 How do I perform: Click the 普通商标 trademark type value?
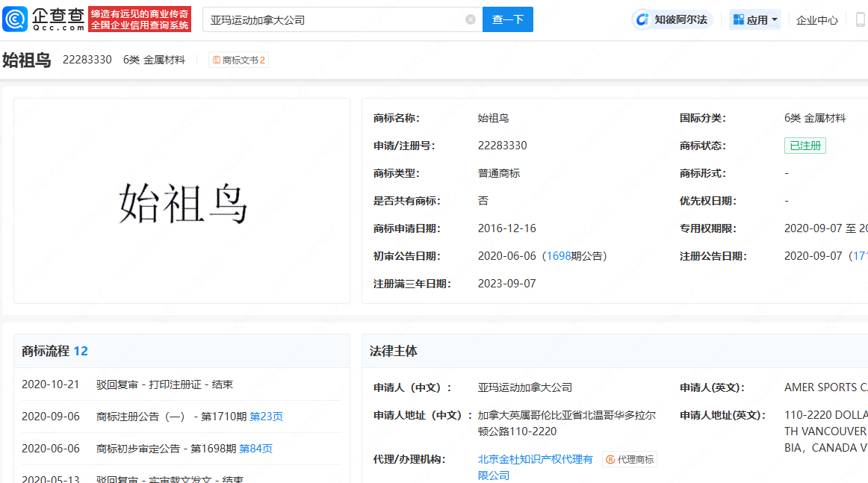click(499, 173)
